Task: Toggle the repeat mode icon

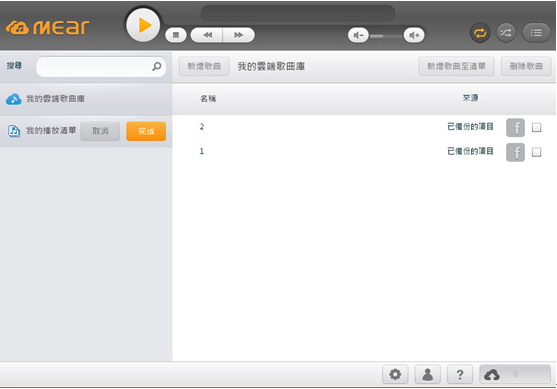Action: pos(480,33)
